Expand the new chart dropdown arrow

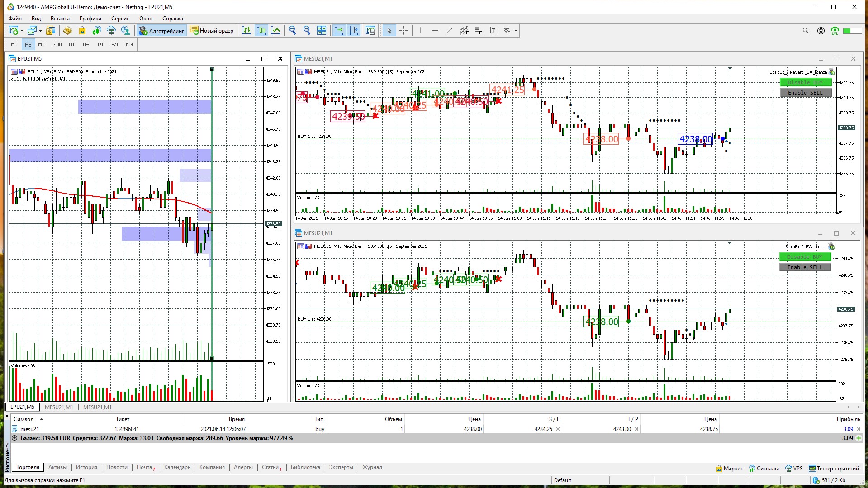coord(22,31)
